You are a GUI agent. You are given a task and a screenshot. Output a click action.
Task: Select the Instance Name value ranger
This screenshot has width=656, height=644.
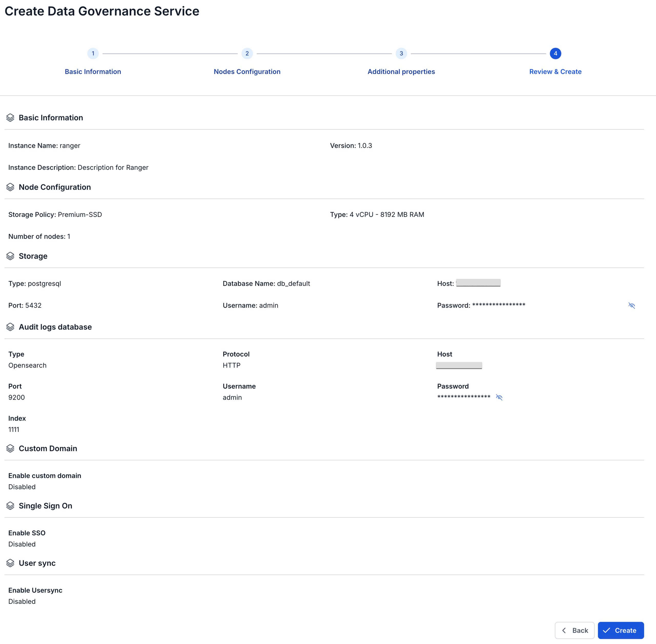[70, 146]
